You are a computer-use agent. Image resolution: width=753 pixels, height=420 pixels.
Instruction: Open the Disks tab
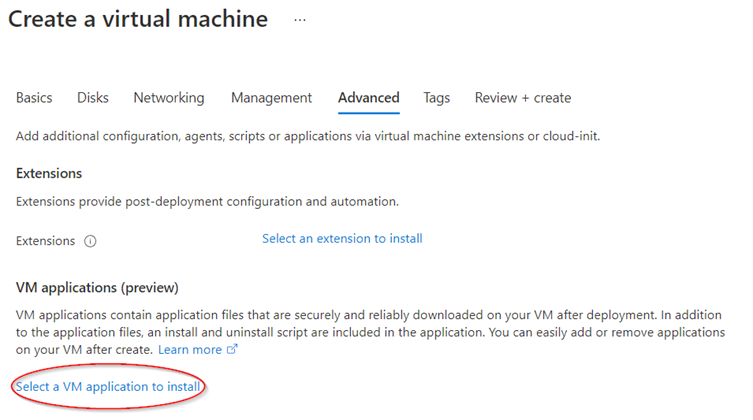click(93, 98)
